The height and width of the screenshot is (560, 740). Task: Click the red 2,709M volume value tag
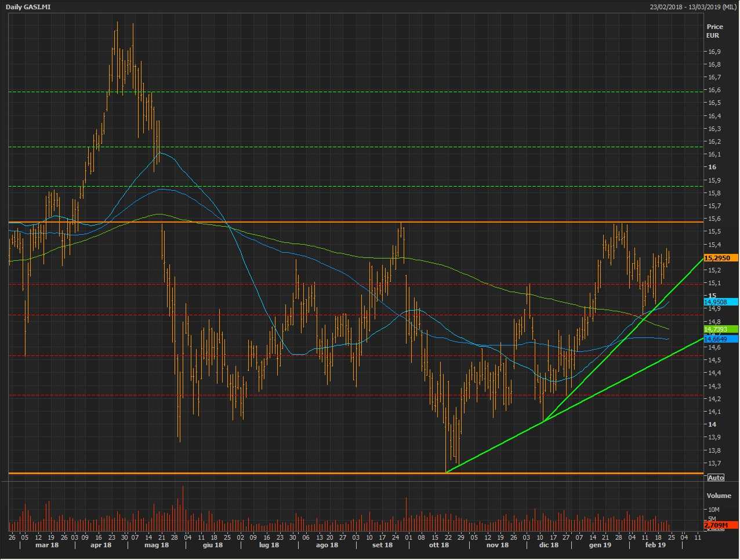pyautogui.click(x=720, y=525)
